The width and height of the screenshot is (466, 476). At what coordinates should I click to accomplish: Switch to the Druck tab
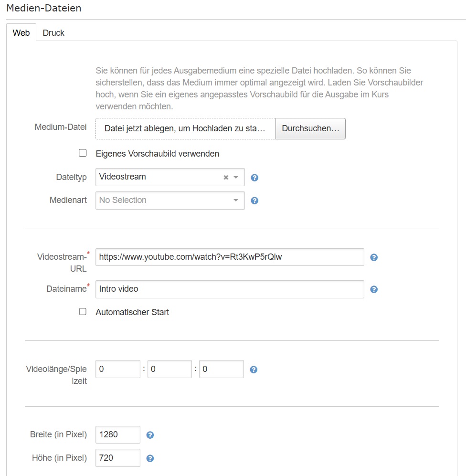point(53,33)
